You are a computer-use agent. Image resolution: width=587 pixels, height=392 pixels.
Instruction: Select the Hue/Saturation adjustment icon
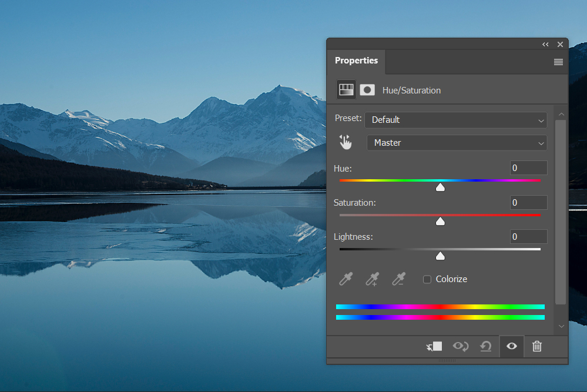click(346, 90)
